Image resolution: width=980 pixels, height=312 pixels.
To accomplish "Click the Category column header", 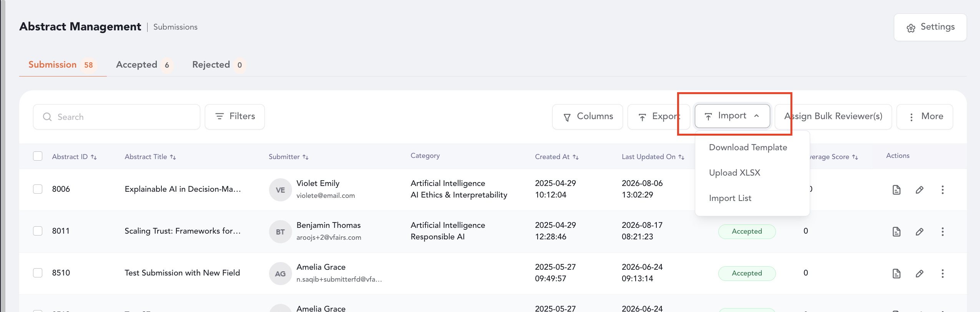I will click(x=425, y=156).
